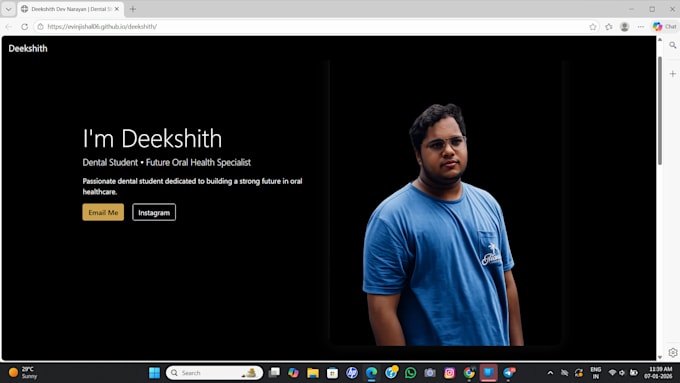Open File Explorer from the taskbar

pos(313,373)
